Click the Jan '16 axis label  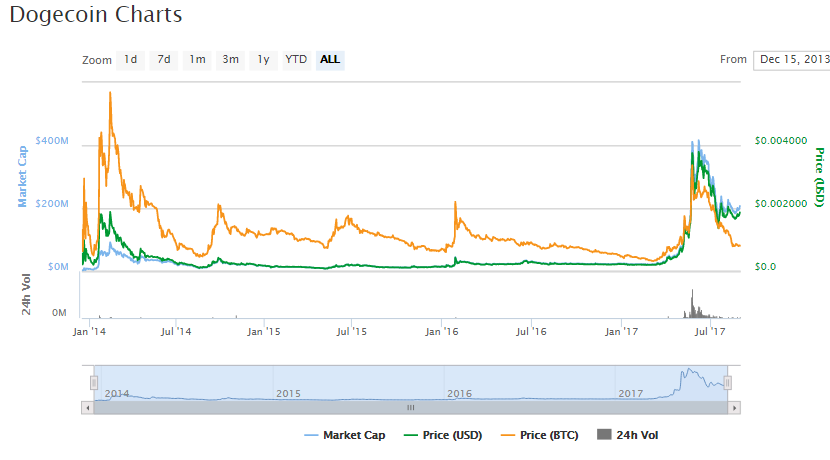(441, 332)
